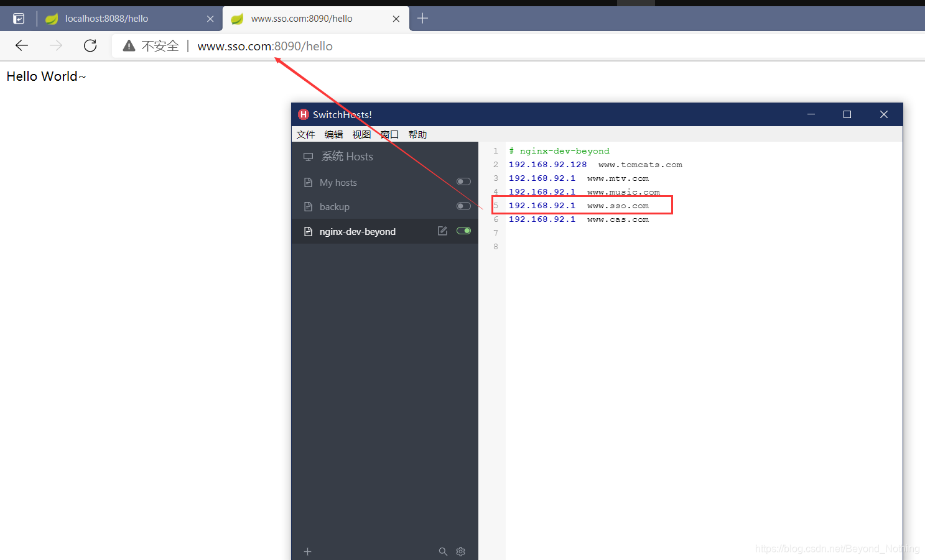Disable the nginx-dev-beyond switch
Image resolution: width=925 pixels, height=560 pixels.
463,231
